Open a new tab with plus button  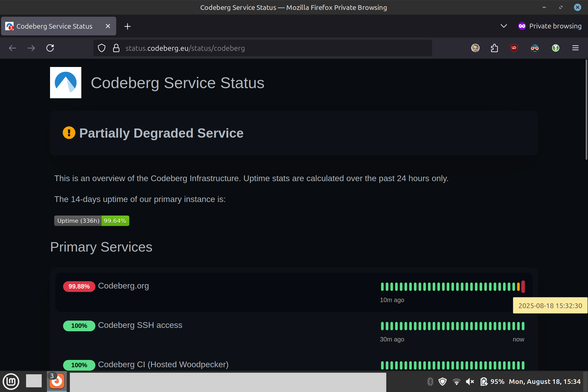click(127, 26)
